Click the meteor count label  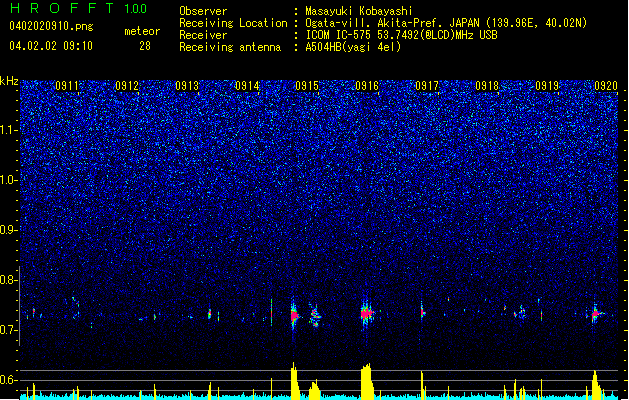point(142,31)
